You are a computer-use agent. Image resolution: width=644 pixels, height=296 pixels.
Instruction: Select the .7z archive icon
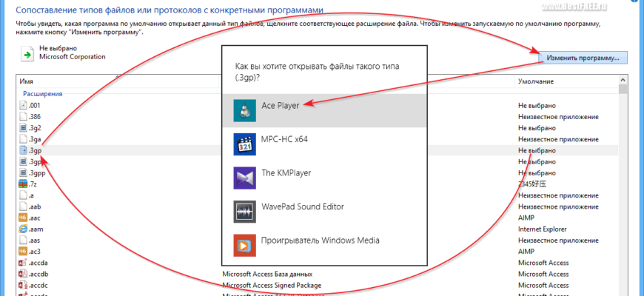(23, 184)
